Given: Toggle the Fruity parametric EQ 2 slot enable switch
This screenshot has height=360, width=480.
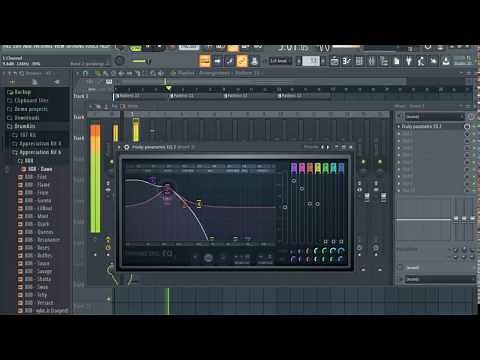Looking at the screenshot, I should pyautogui.click(x=467, y=127).
